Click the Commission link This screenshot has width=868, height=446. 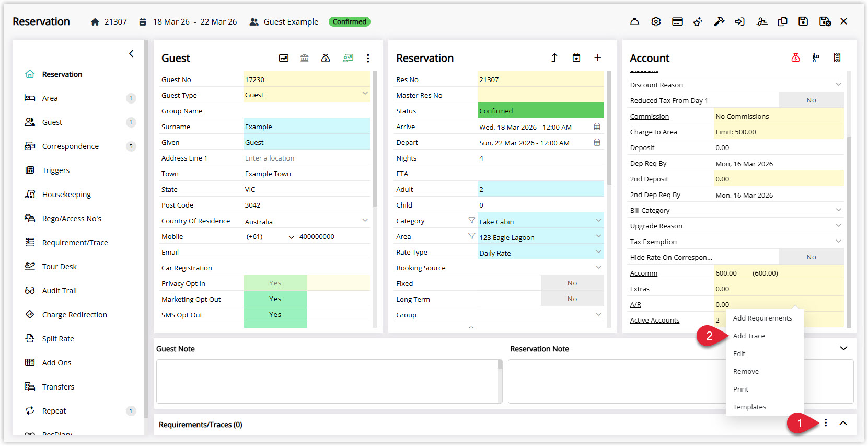(x=649, y=116)
